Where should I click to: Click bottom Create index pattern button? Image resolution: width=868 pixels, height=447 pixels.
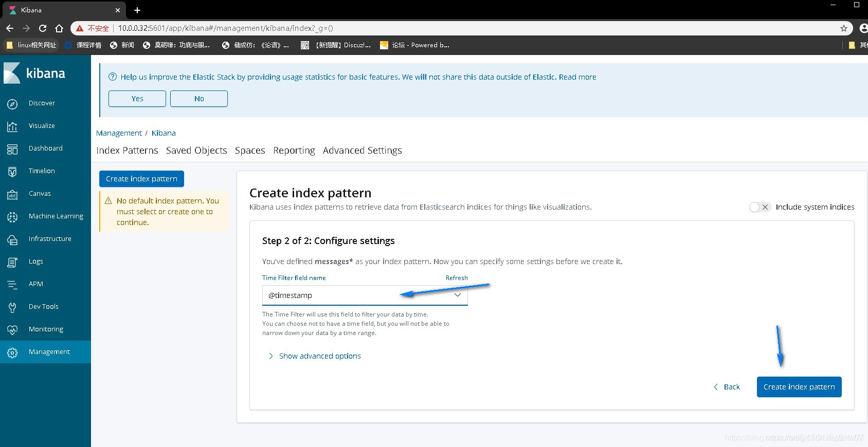(x=799, y=387)
